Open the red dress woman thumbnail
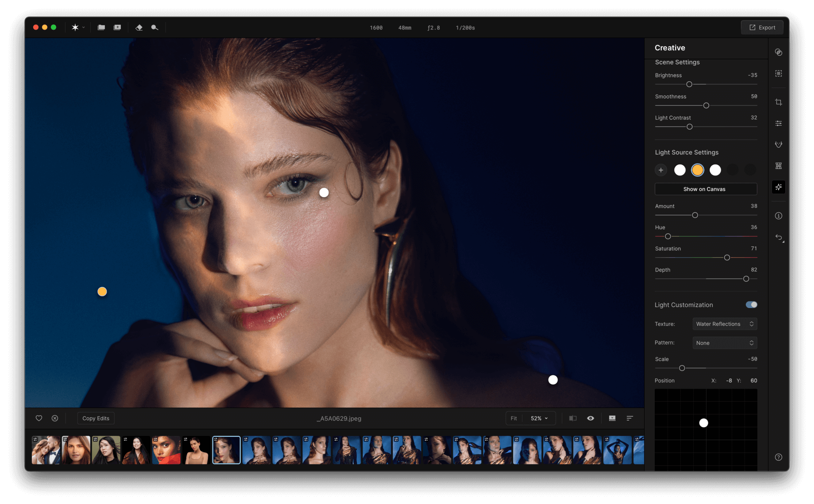The width and height of the screenshot is (814, 504). 166,450
